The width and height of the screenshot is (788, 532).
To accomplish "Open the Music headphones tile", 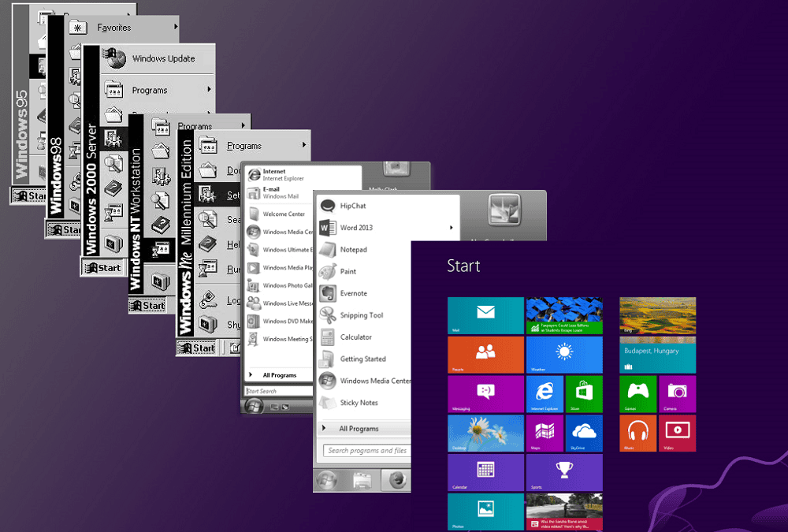I will pos(637,433).
